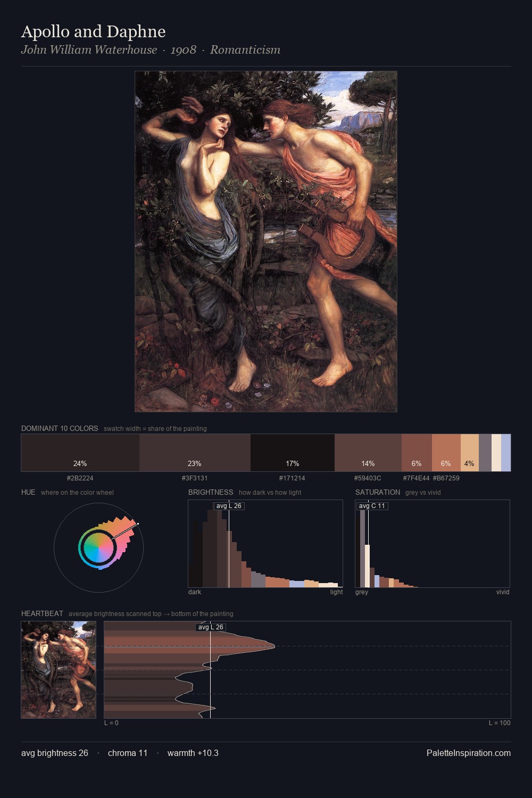Viewport: 532px width, 798px height.
Task: Click the avg brightness 26 footer stat
Action: click(55, 753)
